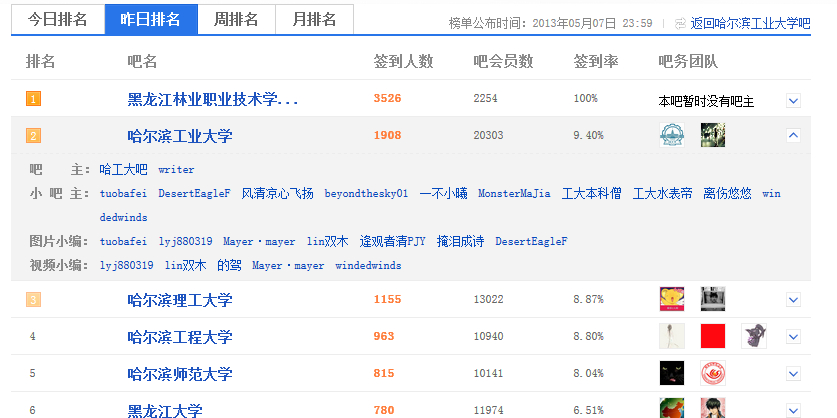This screenshot has width=837, height=418.
Task: Open user 工大本科僧
Action: coord(591,194)
